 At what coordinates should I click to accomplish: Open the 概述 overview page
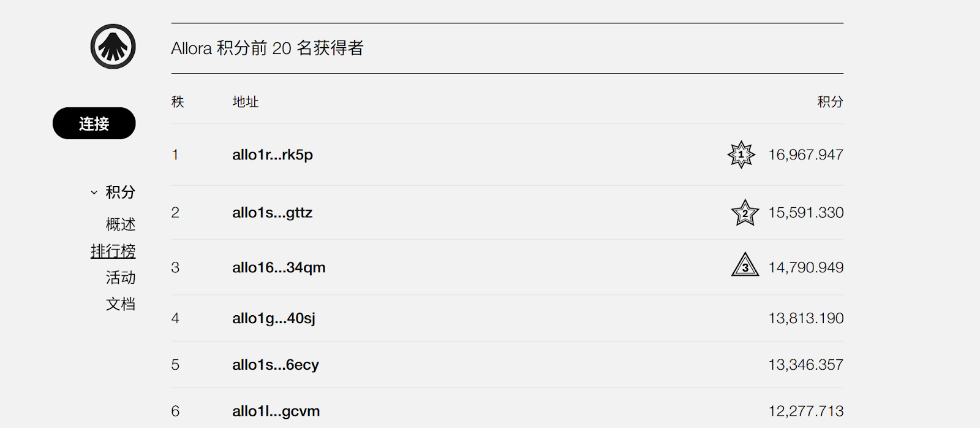[x=120, y=224]
